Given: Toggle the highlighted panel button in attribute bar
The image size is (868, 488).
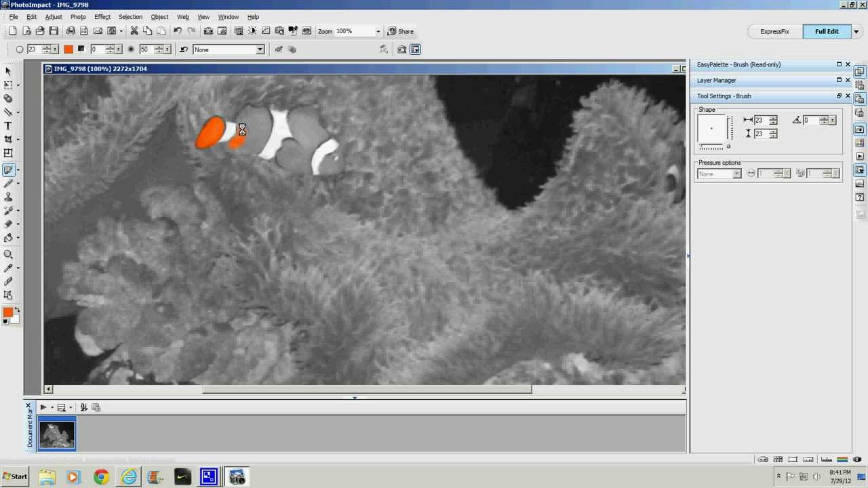Looking at the screenshot, I should (x=415, y=49).
